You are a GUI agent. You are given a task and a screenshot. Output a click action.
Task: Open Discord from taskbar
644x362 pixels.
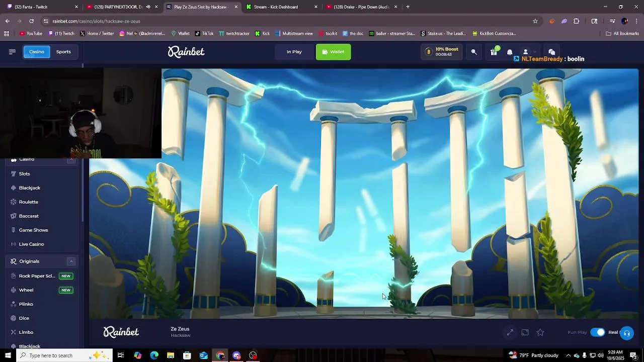(237, 355)
